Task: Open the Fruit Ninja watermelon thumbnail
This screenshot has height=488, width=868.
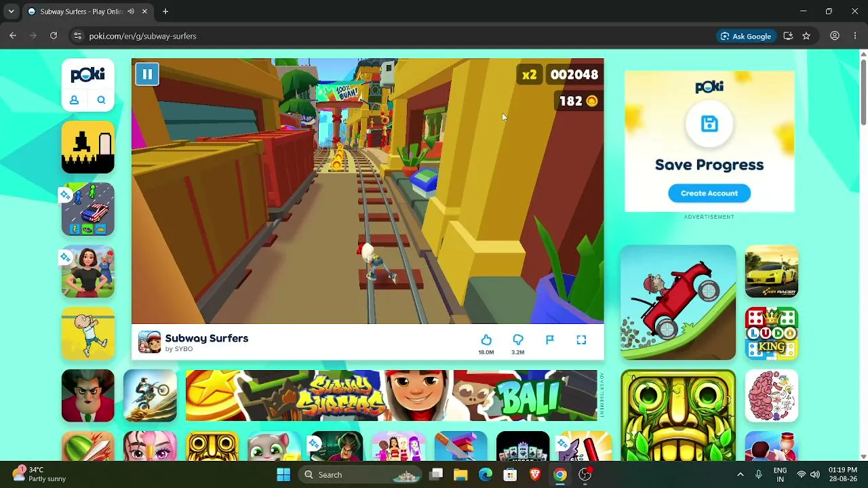Action: 88,446
